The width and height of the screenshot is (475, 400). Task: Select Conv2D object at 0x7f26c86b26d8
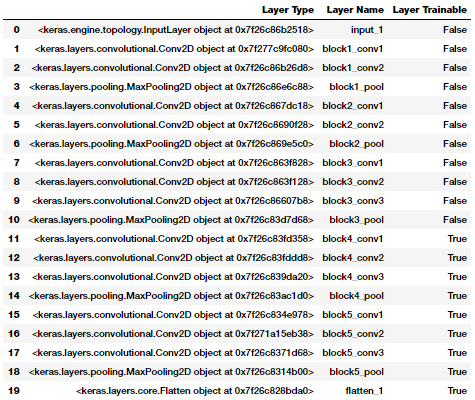tap(173, 68)
